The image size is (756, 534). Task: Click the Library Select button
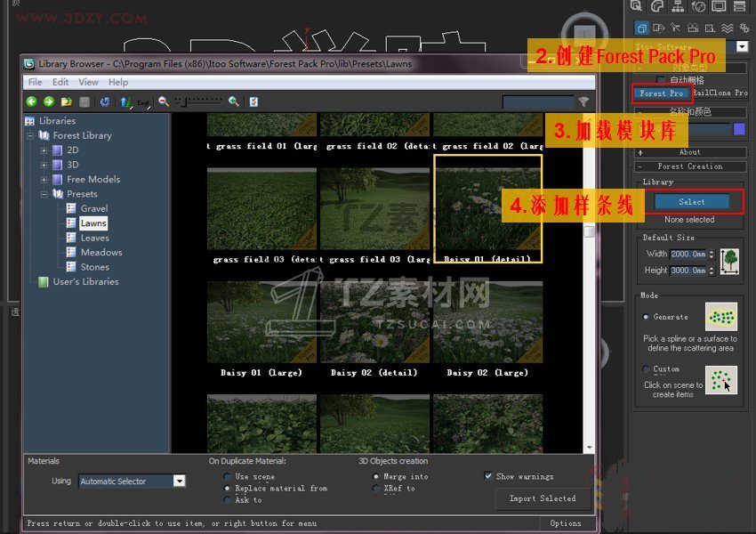(x=691, y=202)
